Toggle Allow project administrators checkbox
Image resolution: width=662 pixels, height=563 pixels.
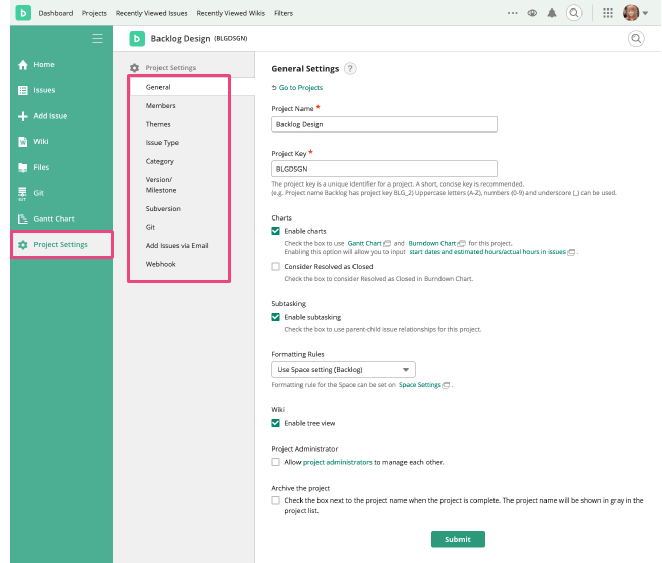[275, 462]
